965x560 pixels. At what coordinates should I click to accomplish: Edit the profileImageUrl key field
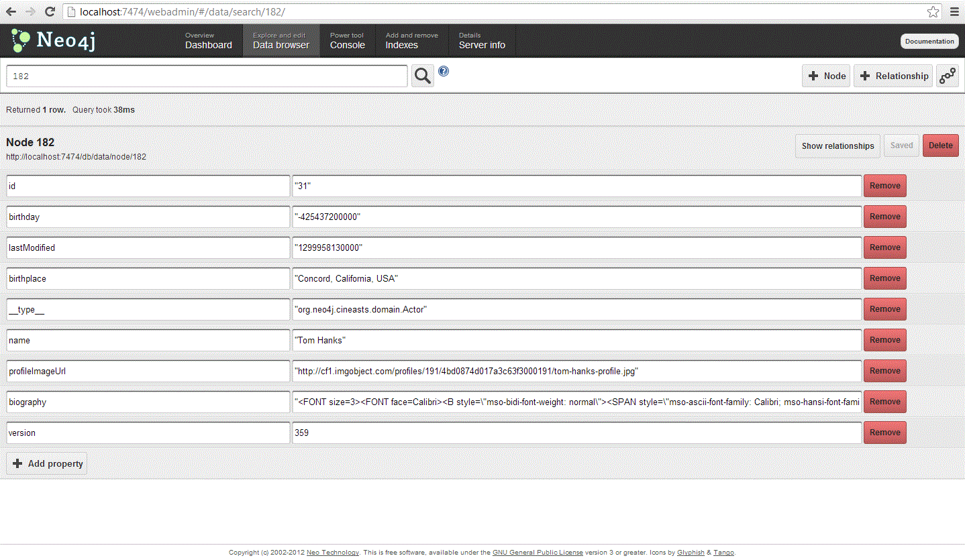148,371
